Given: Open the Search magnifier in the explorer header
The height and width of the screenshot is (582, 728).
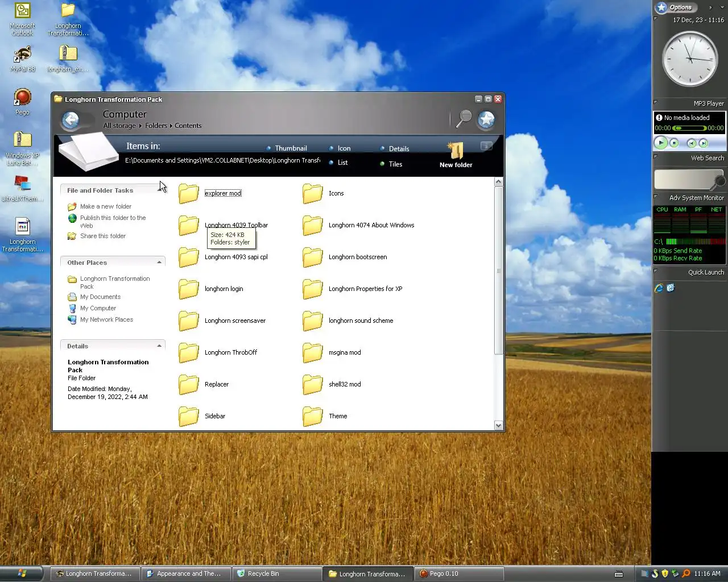Looking at the screenshot, I should pyautogui.click(x=464, y=118).
